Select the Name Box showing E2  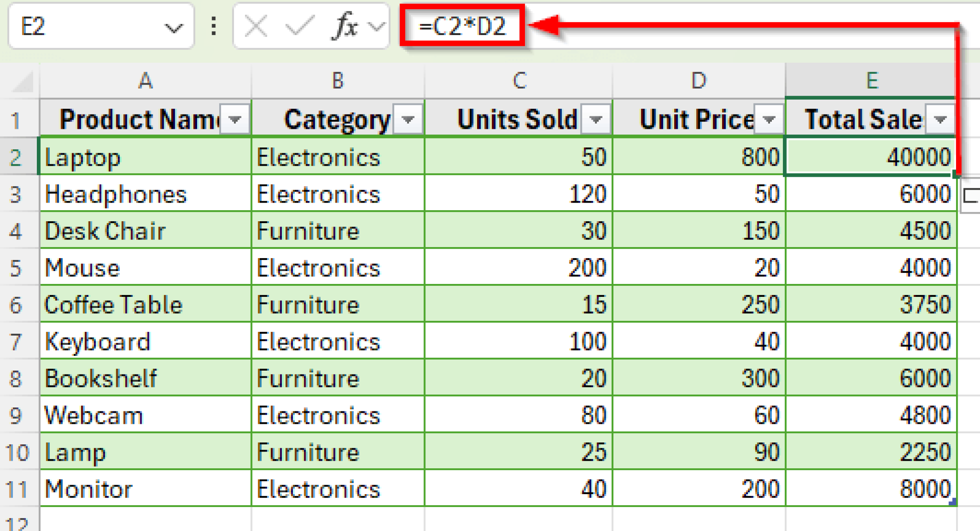72,26
